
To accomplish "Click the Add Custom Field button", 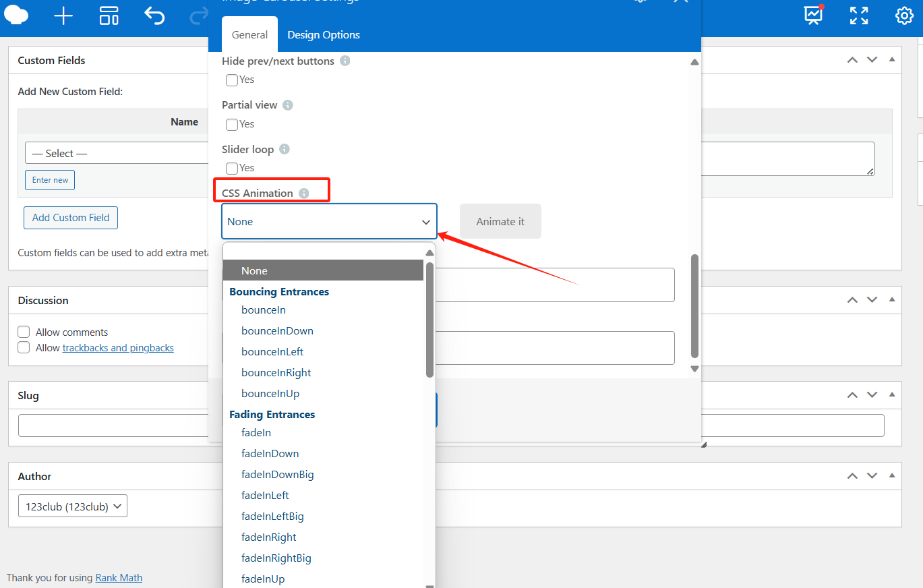I will tap(71, 218).
